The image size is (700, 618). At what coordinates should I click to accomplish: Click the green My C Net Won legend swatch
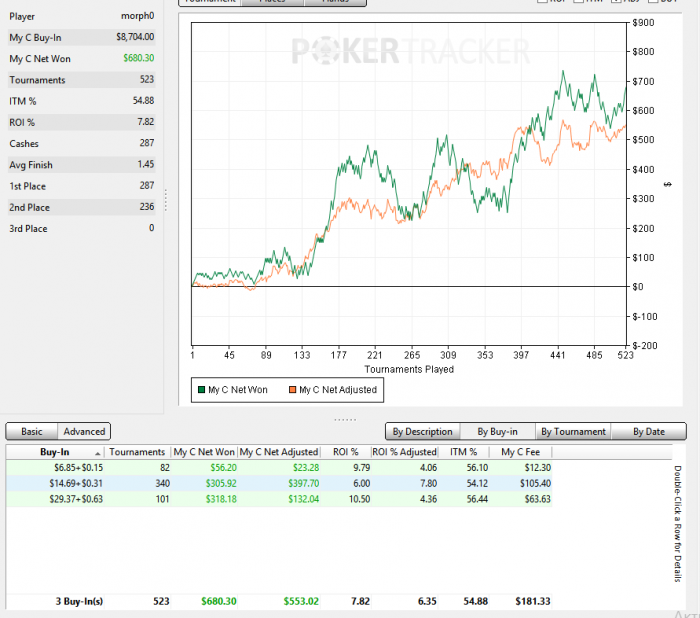pos(201,390)
